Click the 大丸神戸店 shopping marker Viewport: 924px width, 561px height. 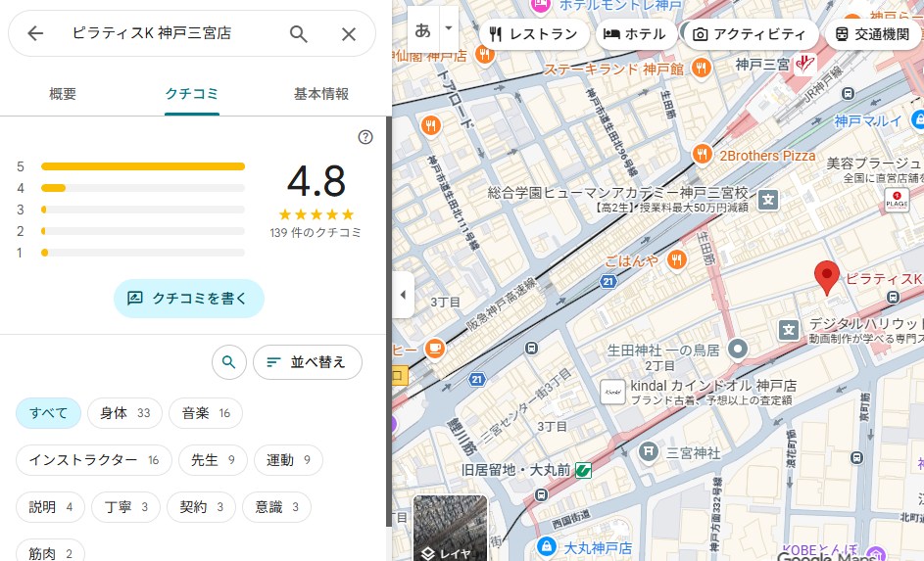(x=547, y=547)
